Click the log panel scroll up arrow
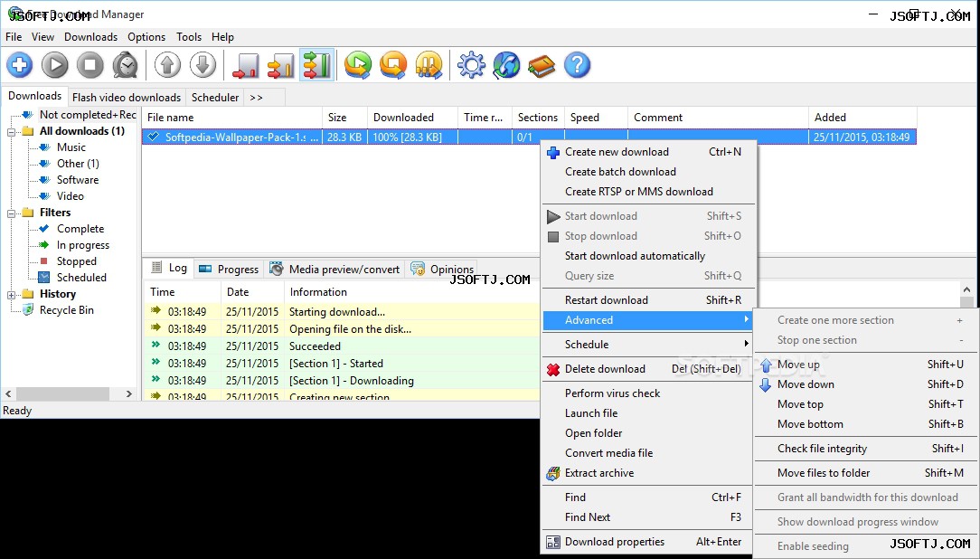 (966, 290)
